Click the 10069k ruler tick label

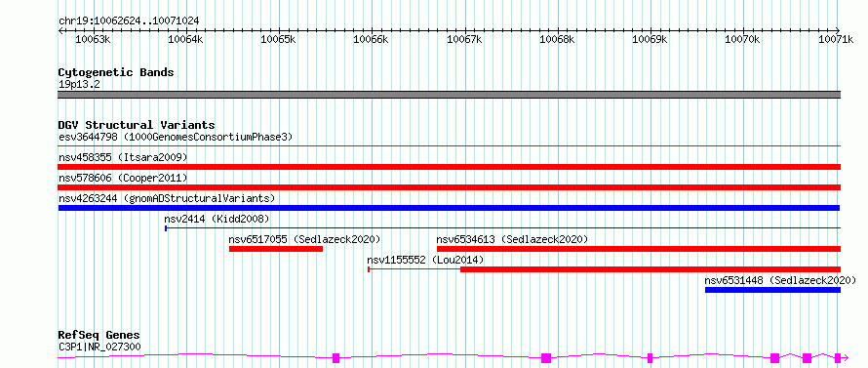coord(650,40)
